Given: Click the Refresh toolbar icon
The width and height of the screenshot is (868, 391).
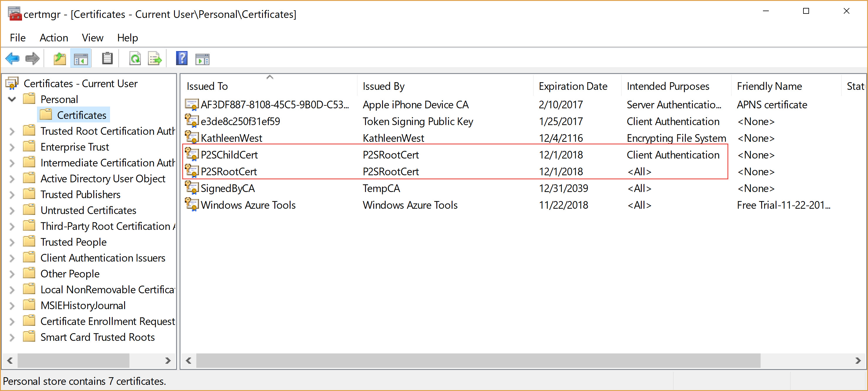Looking at the screenshot, I should pos(135,59).
